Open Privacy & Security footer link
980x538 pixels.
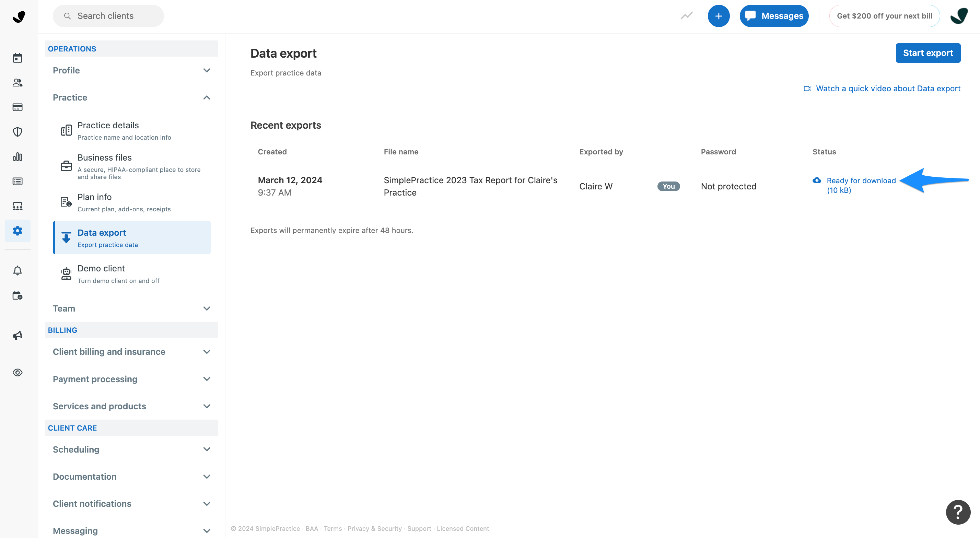click(374, 528)
